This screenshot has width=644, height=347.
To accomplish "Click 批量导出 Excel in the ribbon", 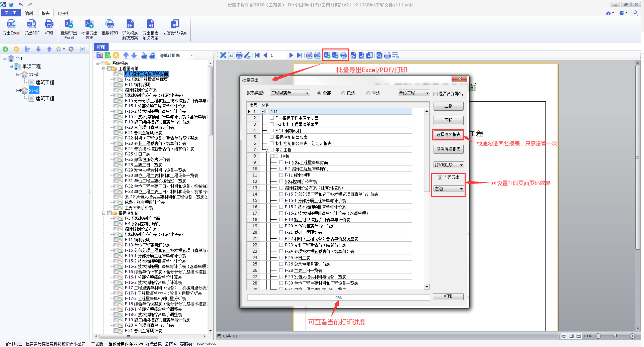I will click(69, 29).
